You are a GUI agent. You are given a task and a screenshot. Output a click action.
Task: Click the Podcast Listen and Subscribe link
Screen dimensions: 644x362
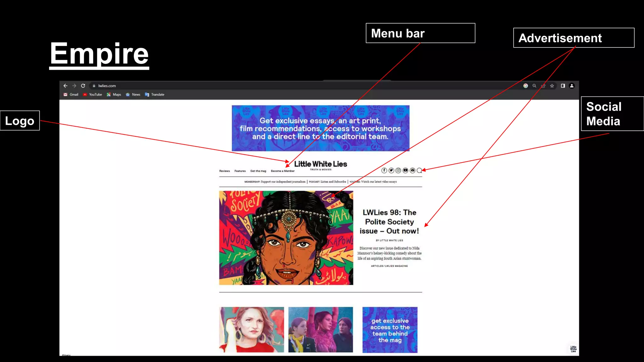pos(327,182)
